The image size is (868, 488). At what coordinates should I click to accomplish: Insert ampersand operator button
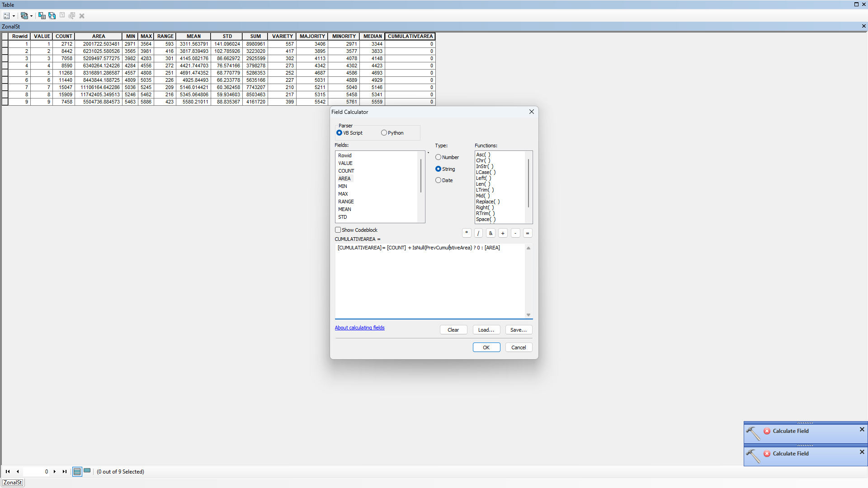(491, 233)
